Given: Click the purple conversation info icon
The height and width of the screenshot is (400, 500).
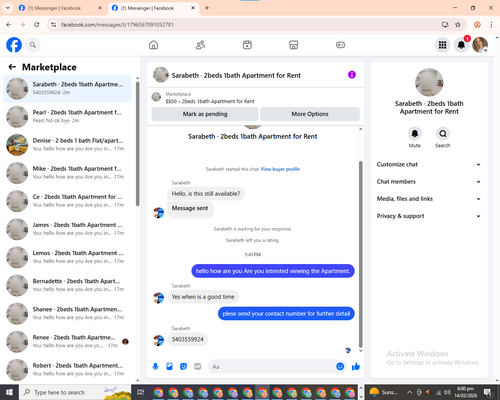Looking at the screenshot, I should click(x=352, y=75).
